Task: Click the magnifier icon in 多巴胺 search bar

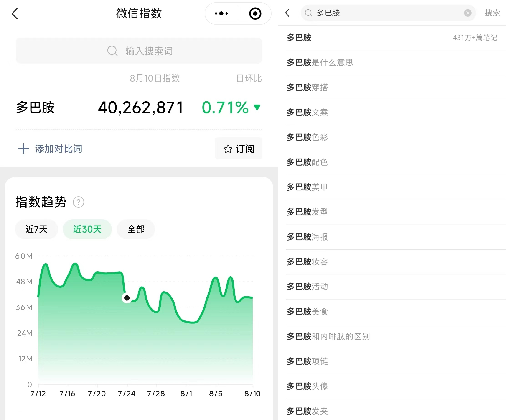Action: coord(308,13)
